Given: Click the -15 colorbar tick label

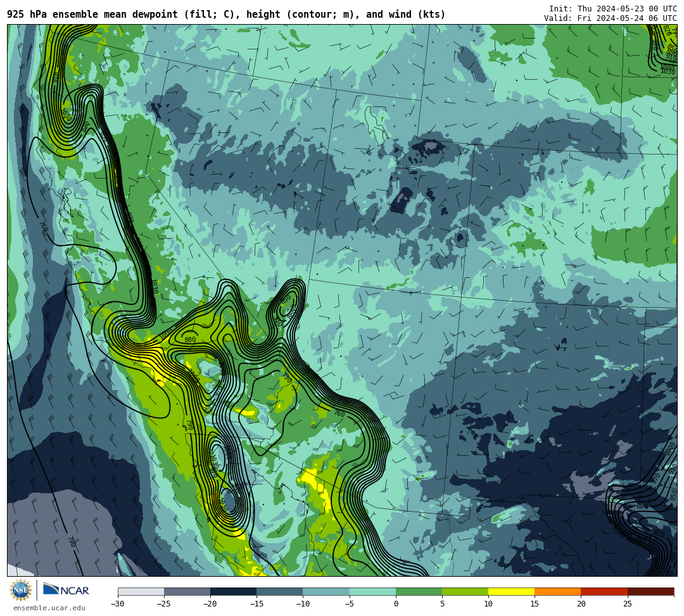Looking at the screenshot, I should pos(256,604).
